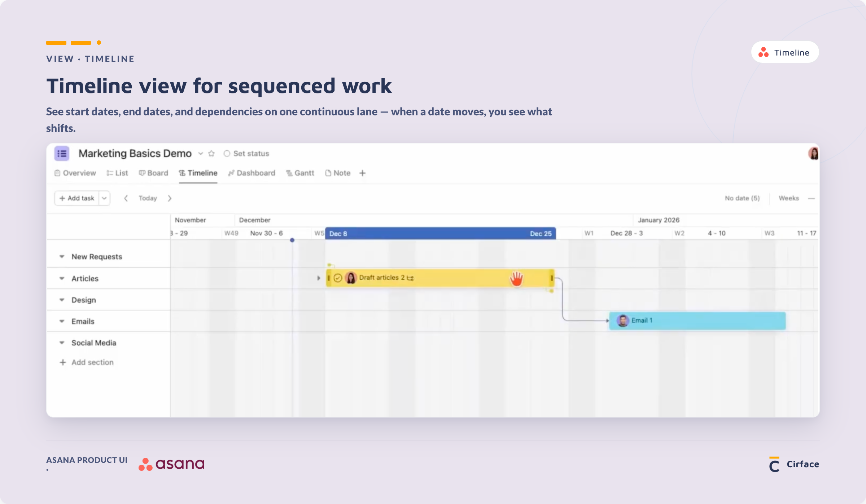Click the Asana logo in the footer
The height and width of the screenshot is (504, 866).
[x=171, y=464]
